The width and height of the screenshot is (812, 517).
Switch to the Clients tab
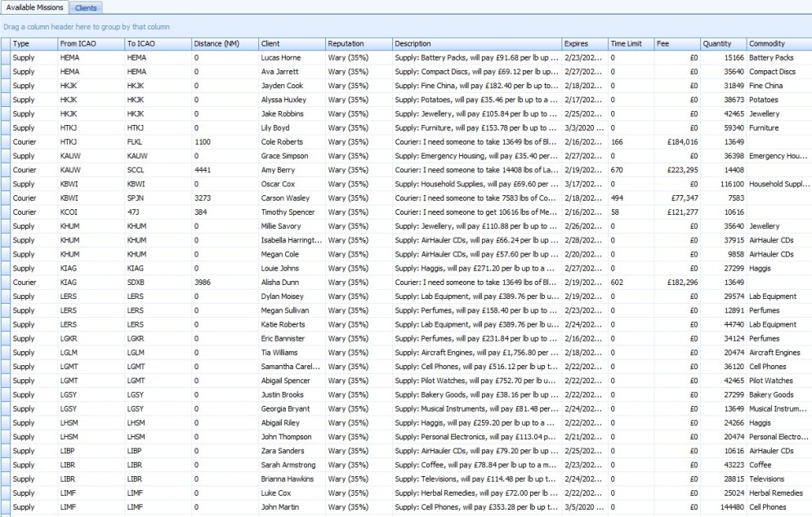(86, 7)
